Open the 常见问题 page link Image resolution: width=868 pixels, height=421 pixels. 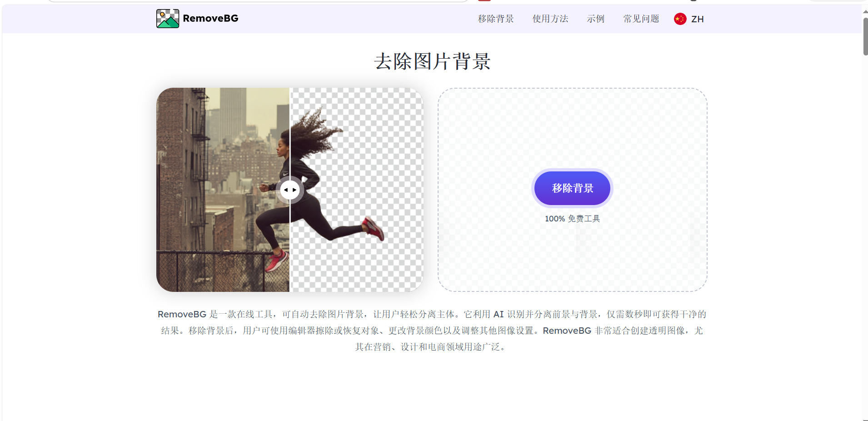point(641,19)
